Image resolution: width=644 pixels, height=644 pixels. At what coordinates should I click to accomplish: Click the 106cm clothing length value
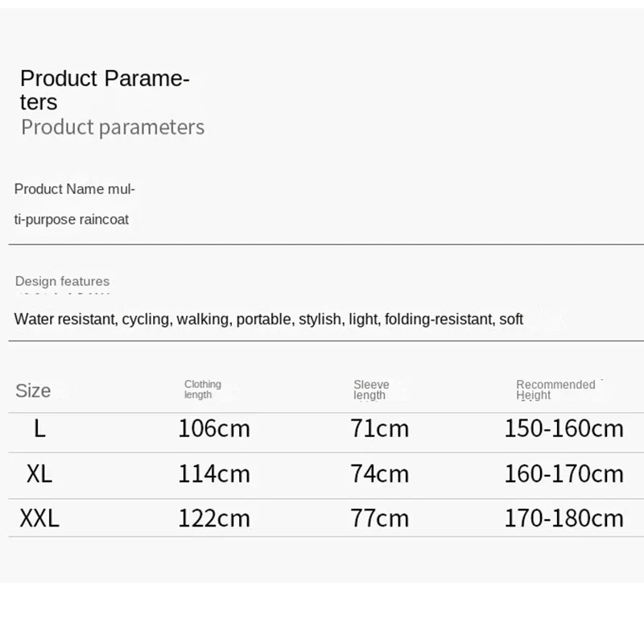tap(214, 429)
